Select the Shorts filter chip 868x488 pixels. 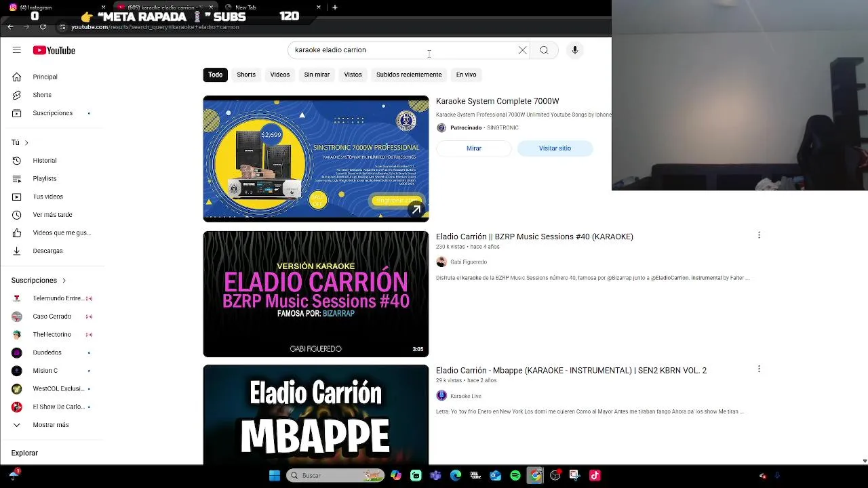coord(246,75)
